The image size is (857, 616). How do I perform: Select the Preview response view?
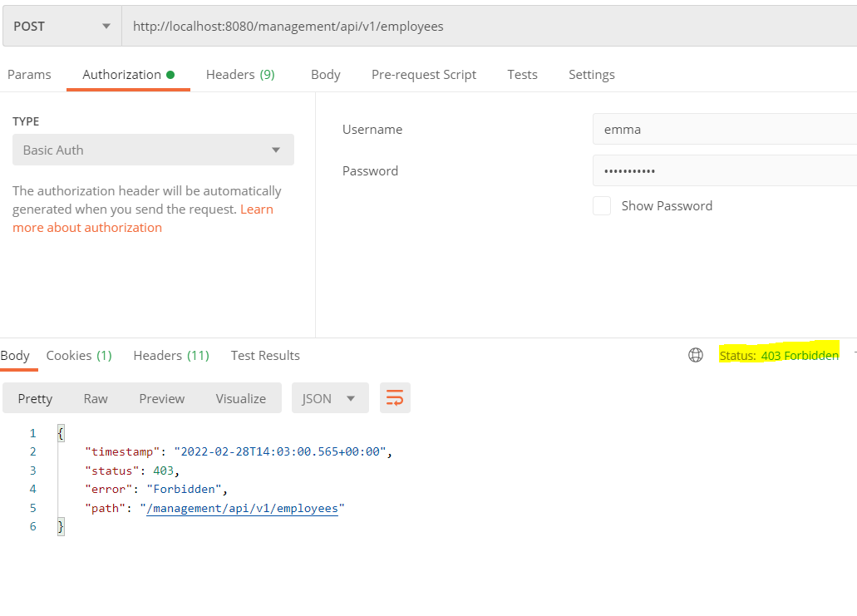tap(162, 398)
